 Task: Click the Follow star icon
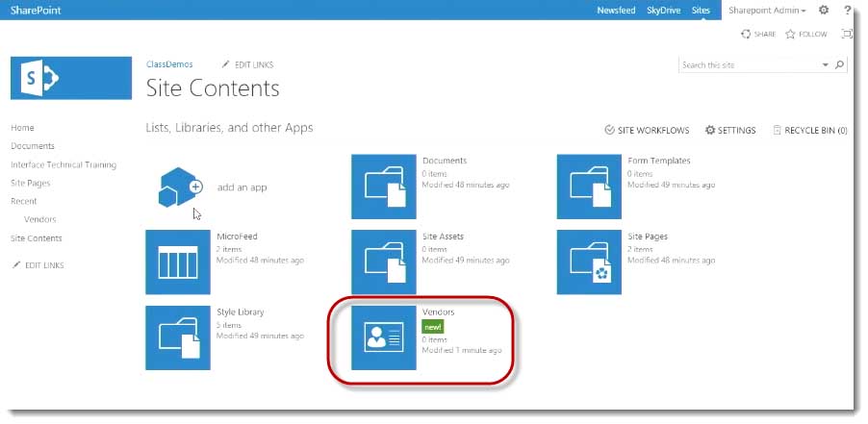pos(790,35)
